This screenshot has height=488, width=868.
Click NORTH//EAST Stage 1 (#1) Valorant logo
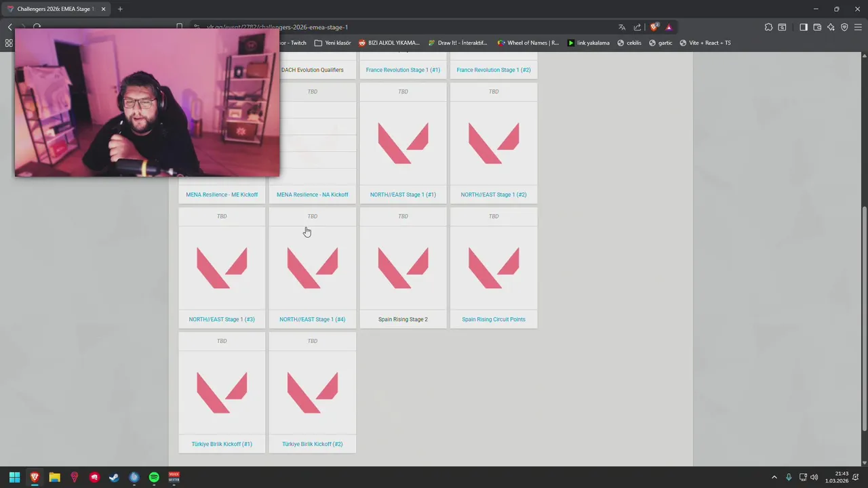point(403,143)
